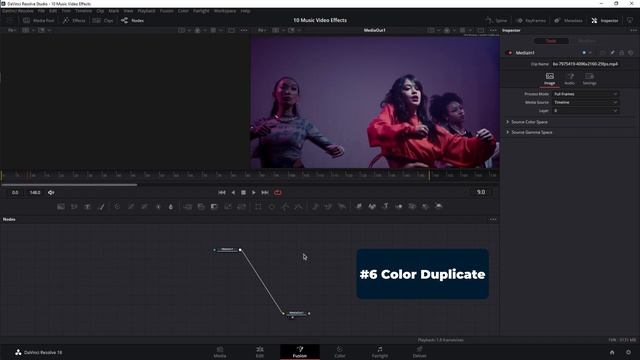The image size is (640, 360).
Task: Open the Fusion menu
Action: pos(167,11)
